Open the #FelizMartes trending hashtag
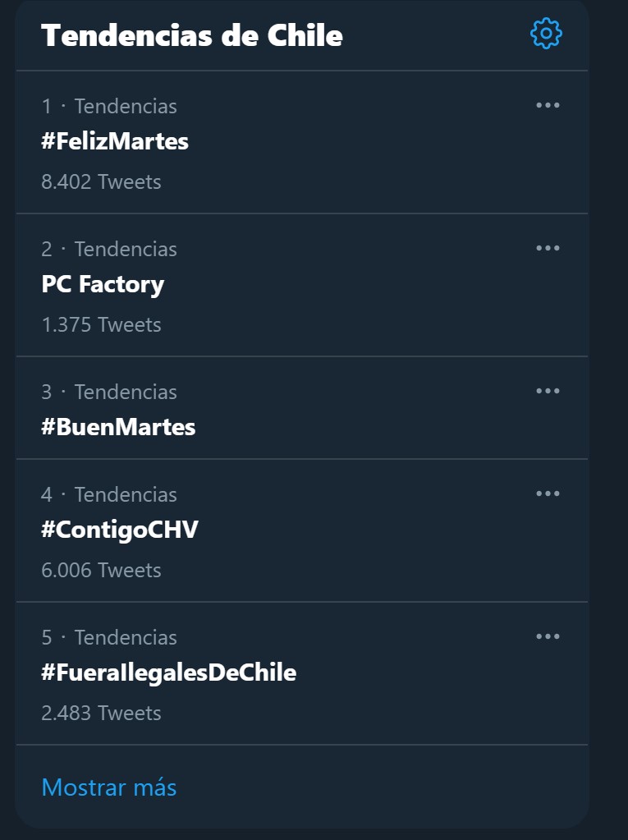This screenshot has width=628, height=840. [115, 141]
